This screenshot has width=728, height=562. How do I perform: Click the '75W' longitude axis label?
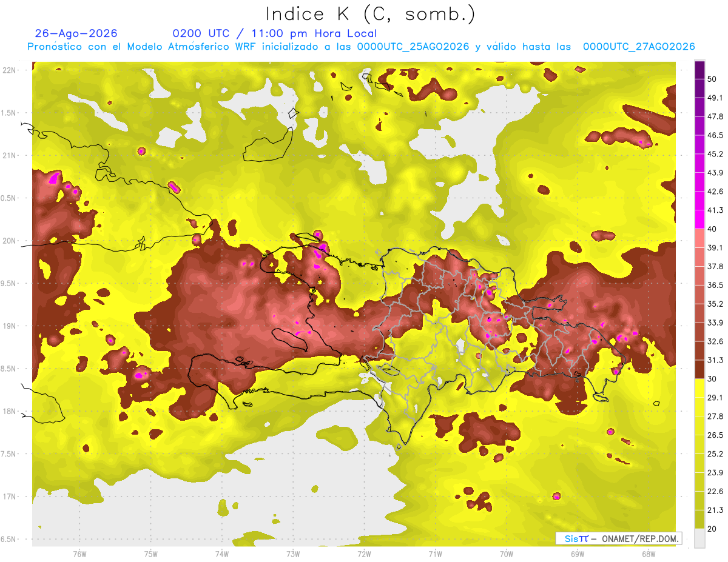click(x=151, y=554)
